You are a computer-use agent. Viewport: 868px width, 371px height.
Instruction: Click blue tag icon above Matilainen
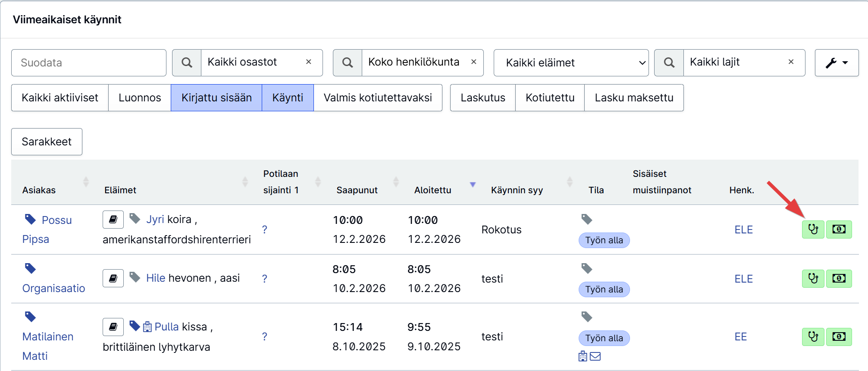30,317
